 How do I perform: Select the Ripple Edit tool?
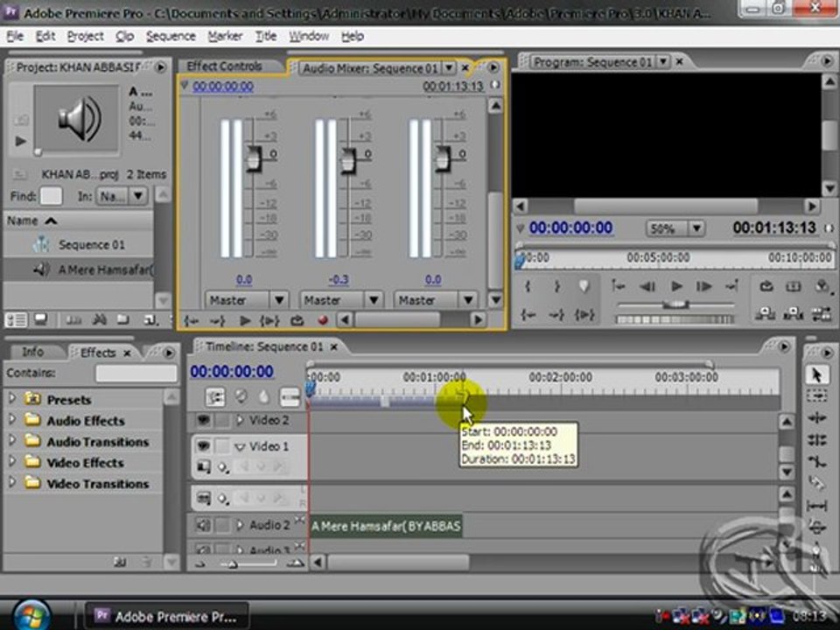[816, 418]
